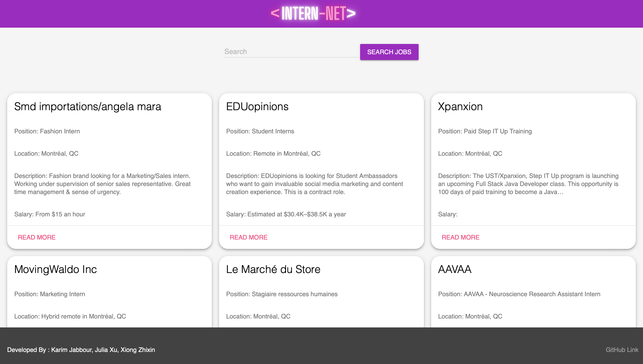Viewport: 643px width, 364px height.
Task: Click the MovingWaldo Inc card title
Action: coord(55,269)
